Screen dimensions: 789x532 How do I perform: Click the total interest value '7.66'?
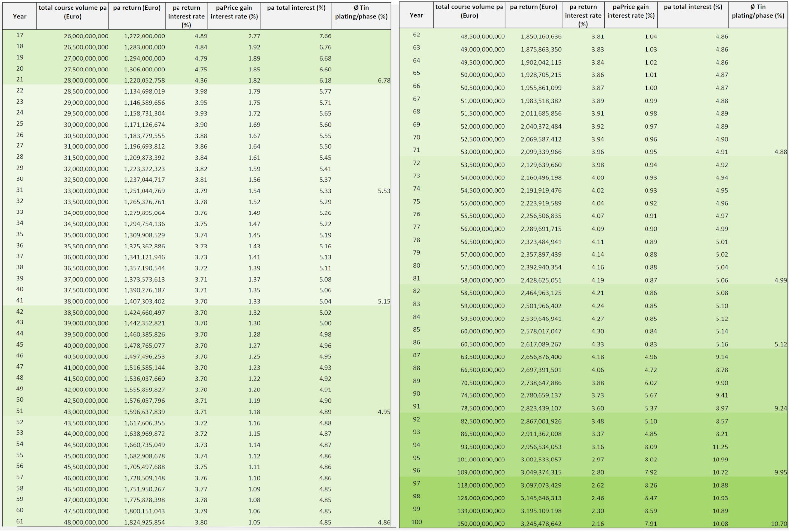325,36
